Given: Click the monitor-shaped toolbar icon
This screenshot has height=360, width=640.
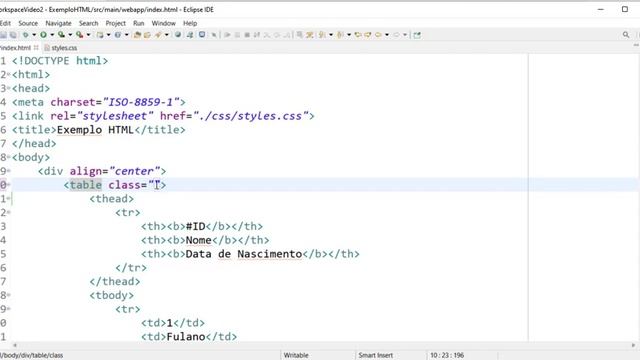Looking at the screenshot, I should (202, 35).
